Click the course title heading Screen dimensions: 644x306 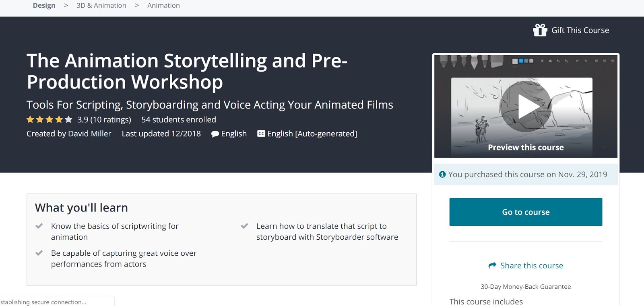[187, 71]
